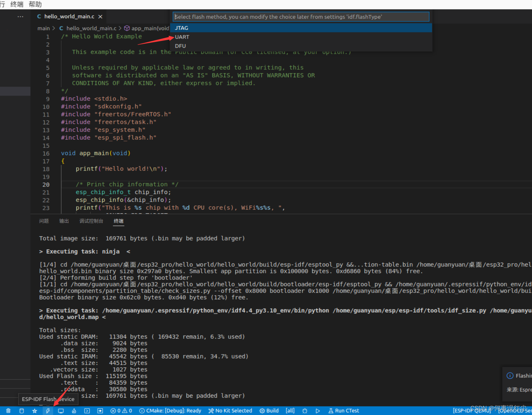This screenshot has height=415, width=532.
Task: Open ESP-IDF Monitor device icon
Action: (x=61, y=411)
